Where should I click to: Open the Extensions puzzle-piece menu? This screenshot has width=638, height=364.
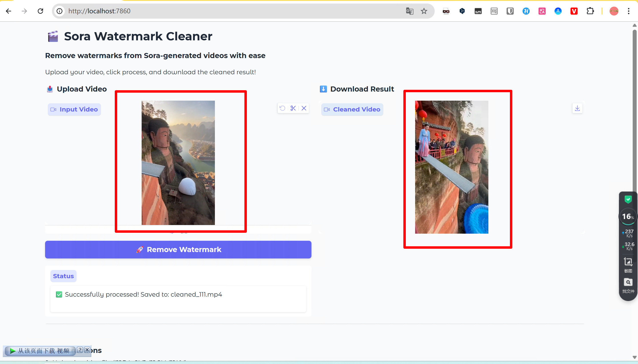(x=590, y=11)
